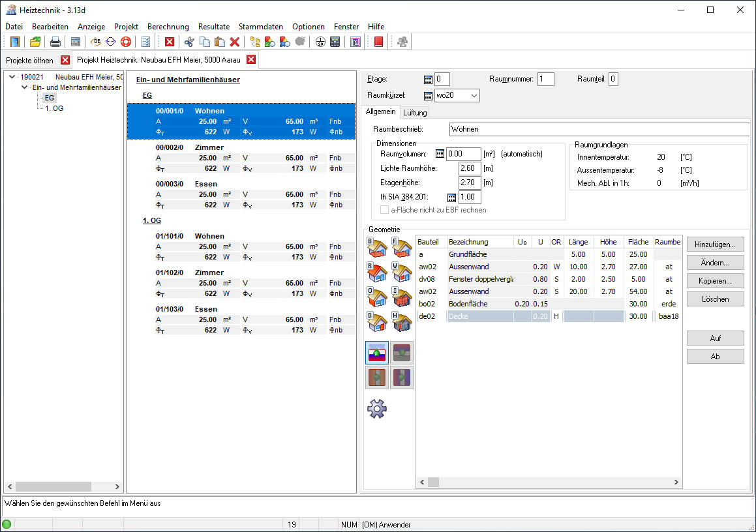
Task: Click window house icon labeled W
Action: pyautogui.click(x=402, y=273)
